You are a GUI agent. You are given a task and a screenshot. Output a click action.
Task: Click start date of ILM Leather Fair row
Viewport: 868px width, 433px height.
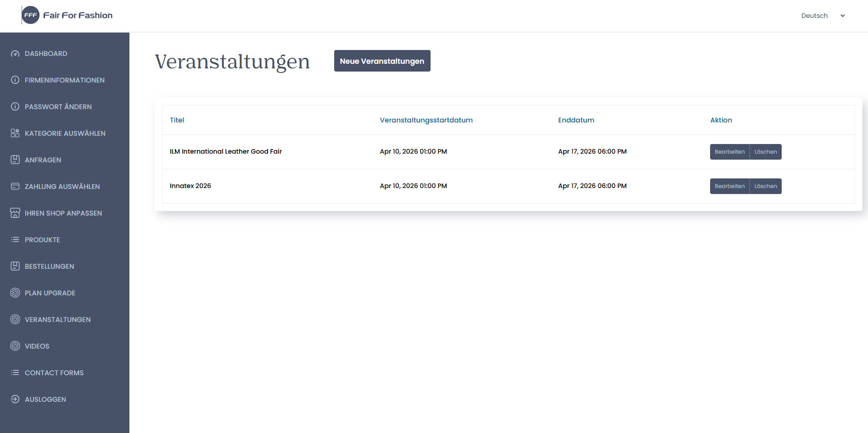pos(413,151)
